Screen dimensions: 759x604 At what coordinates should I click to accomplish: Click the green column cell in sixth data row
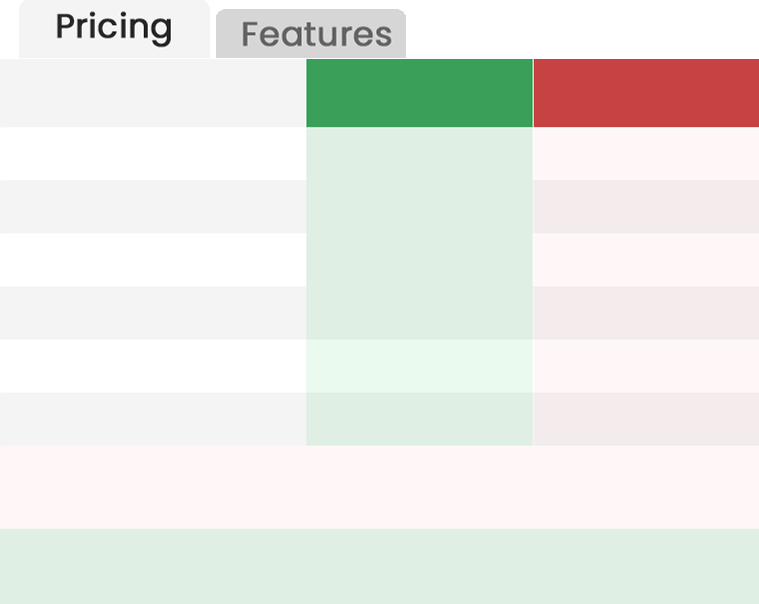(419, 419)
